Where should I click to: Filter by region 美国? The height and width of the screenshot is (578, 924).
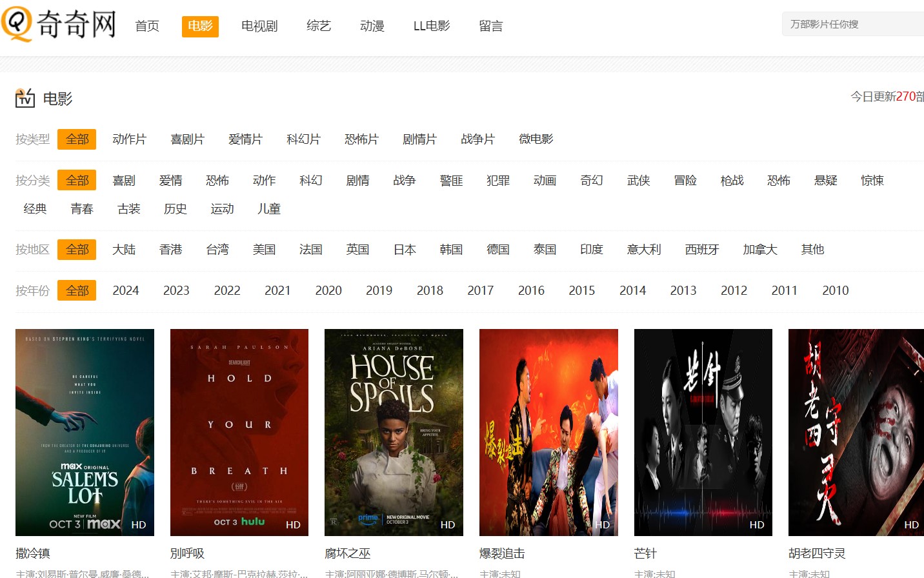click(265, 250)
